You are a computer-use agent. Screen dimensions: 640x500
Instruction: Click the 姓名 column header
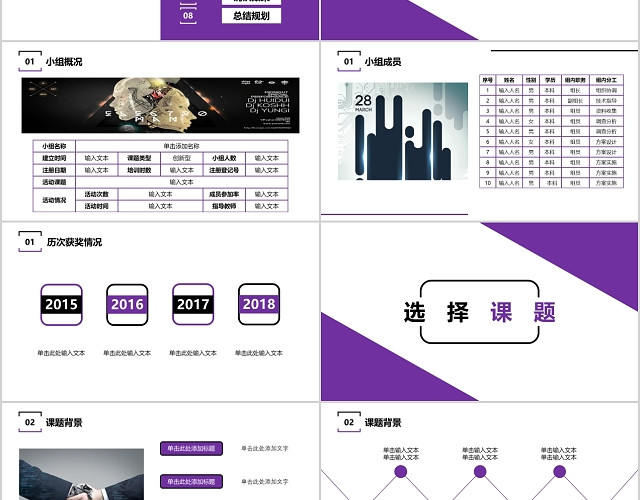pyautogui.click(x=509, y=80)
